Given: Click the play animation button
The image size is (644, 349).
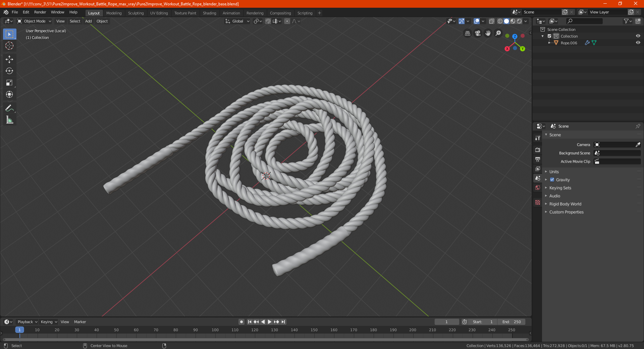Looking at the screenshot, I should [x=270, y=322].
